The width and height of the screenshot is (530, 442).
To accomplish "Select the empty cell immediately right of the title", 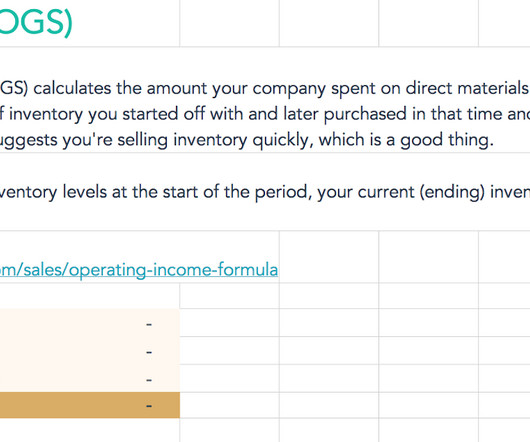I will pyautogui.click(x=230, y=23).
